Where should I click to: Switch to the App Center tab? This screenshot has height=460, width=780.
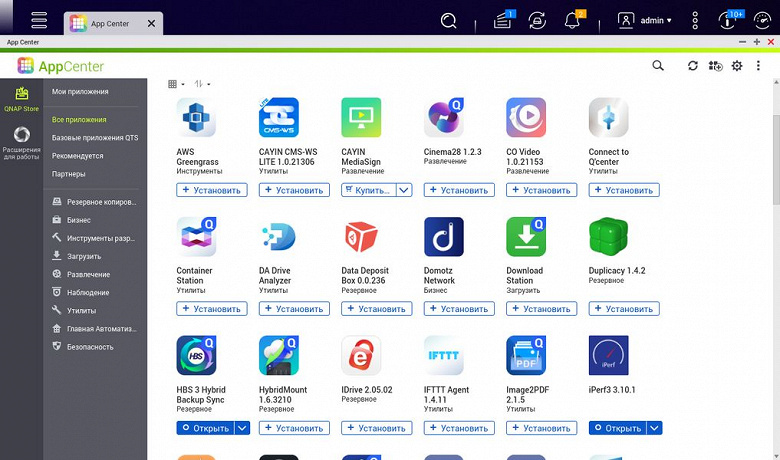coord(113,23)
